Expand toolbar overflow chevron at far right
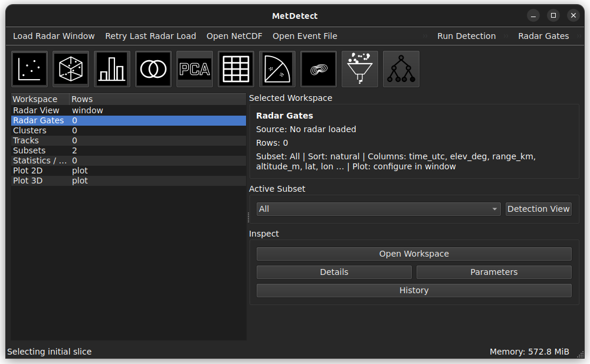This screenshot has width=590, height=364. point(579,36)
